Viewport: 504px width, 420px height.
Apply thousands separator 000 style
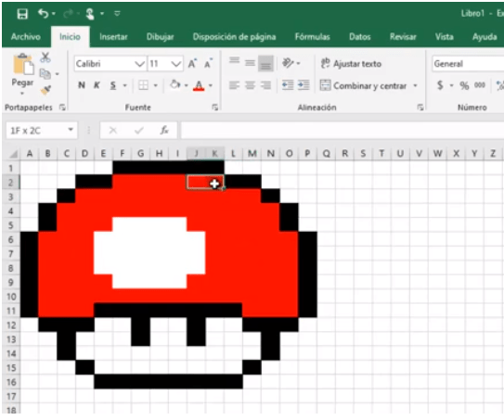(480, 85)
